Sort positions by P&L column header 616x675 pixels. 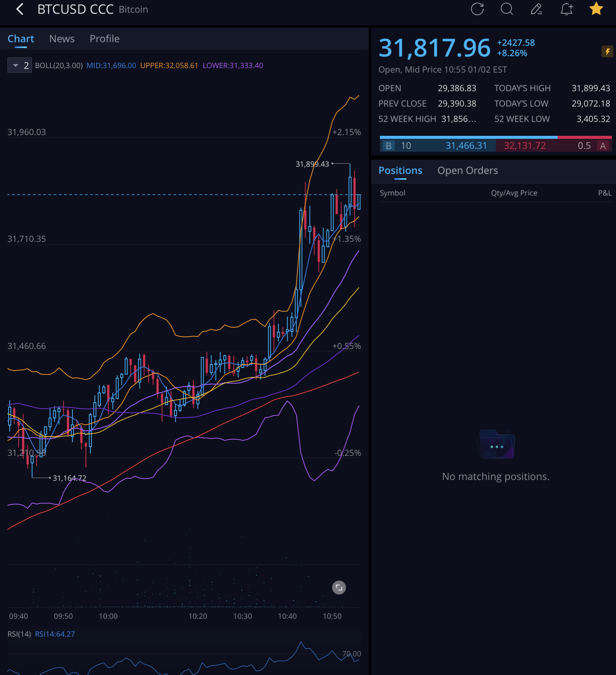coord(604,193)
